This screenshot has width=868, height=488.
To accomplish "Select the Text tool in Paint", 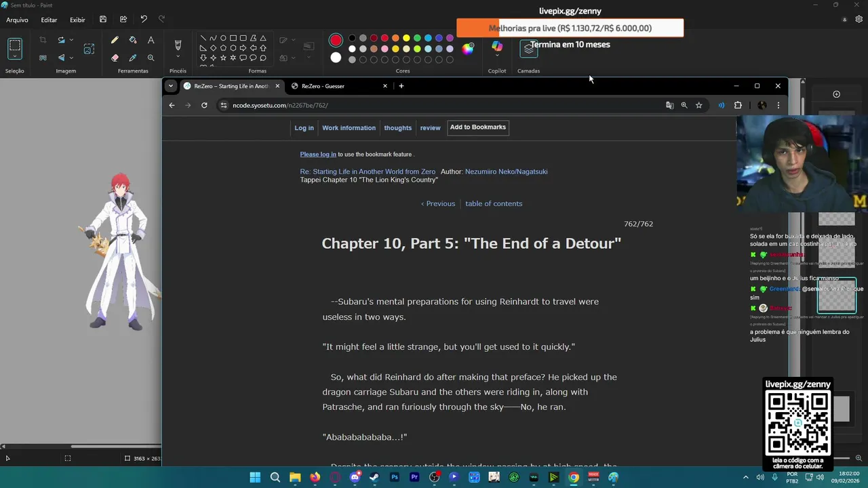I will point(151,41).
